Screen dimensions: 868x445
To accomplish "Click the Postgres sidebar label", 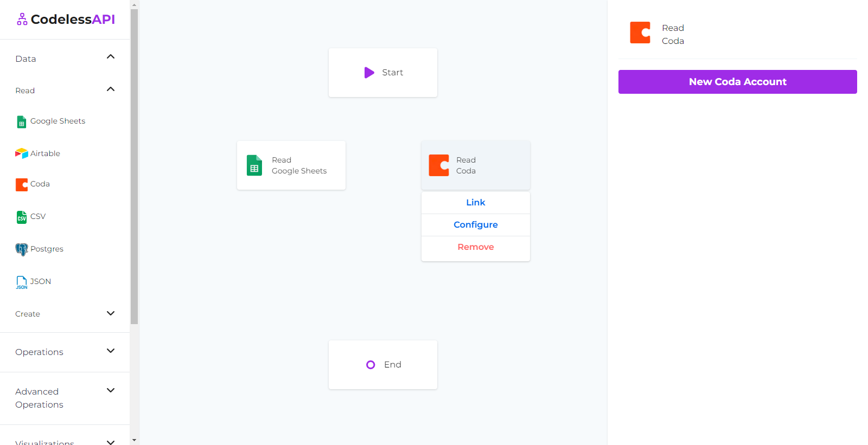I will coord(47,249).
